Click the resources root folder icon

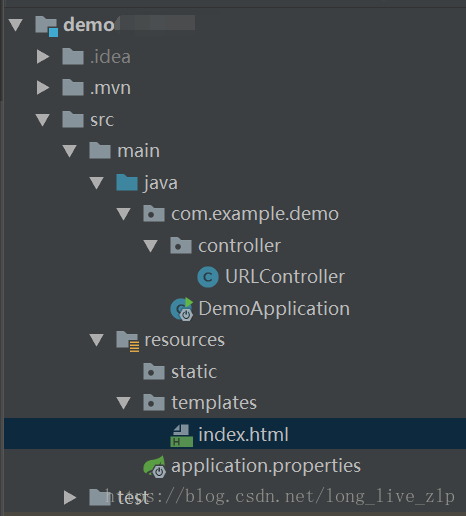coord(127,341)
